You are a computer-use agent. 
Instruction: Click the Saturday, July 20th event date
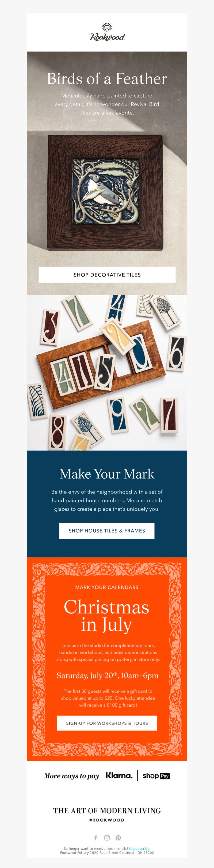pos(107,675)
